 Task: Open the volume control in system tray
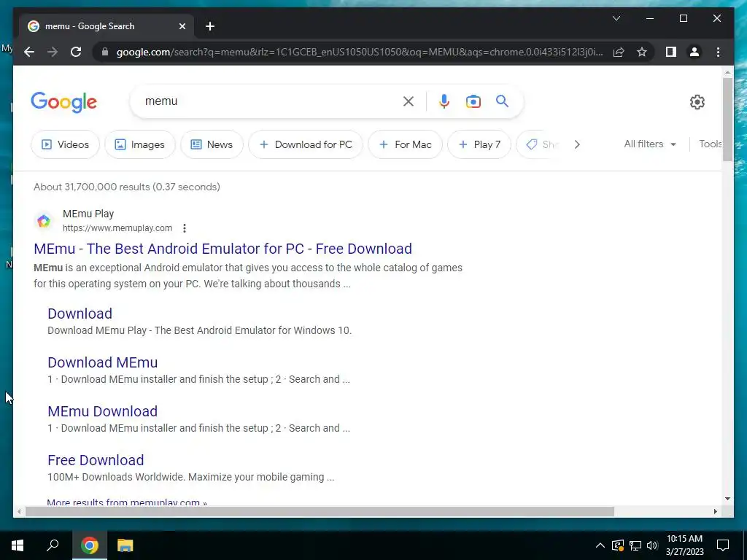(652, 545)
